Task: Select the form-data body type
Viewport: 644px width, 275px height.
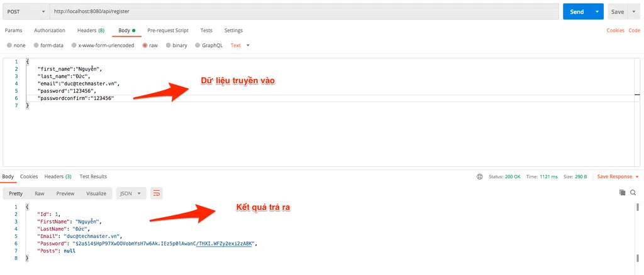Action: point(48,45)
